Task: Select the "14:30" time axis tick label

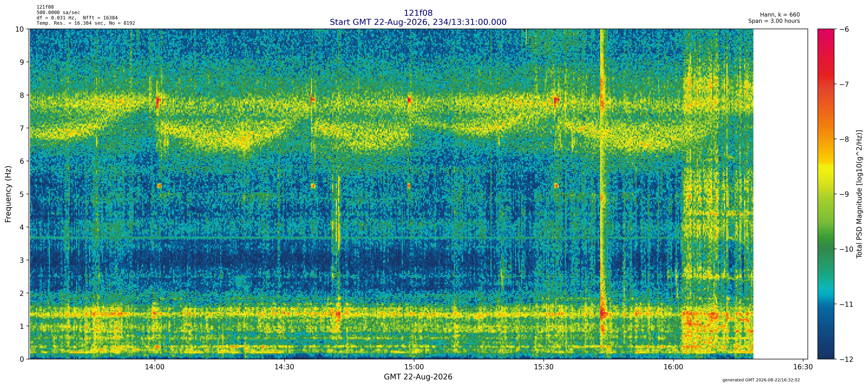Action: (284, 367)
